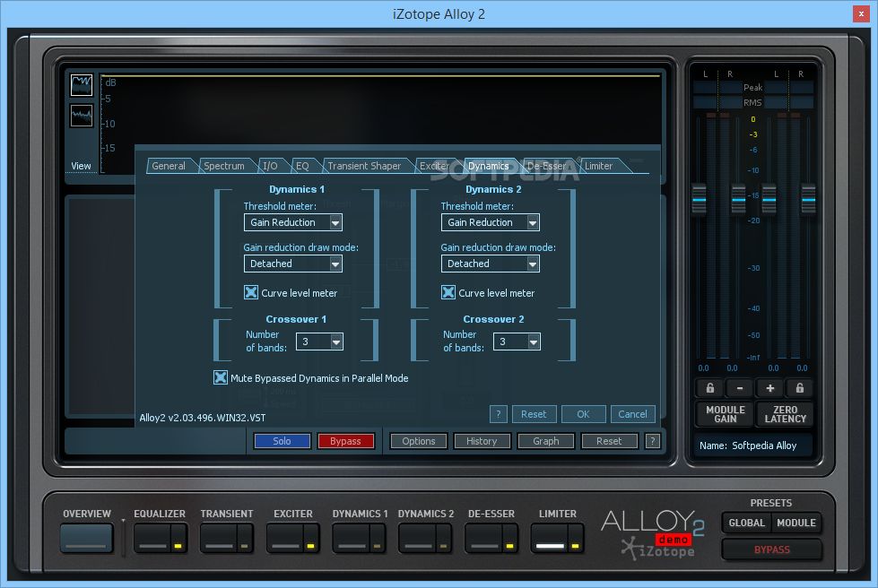Open help with the ? beside bottom Reset
Screen dimensions: 878x588
(x=652, y=441)
